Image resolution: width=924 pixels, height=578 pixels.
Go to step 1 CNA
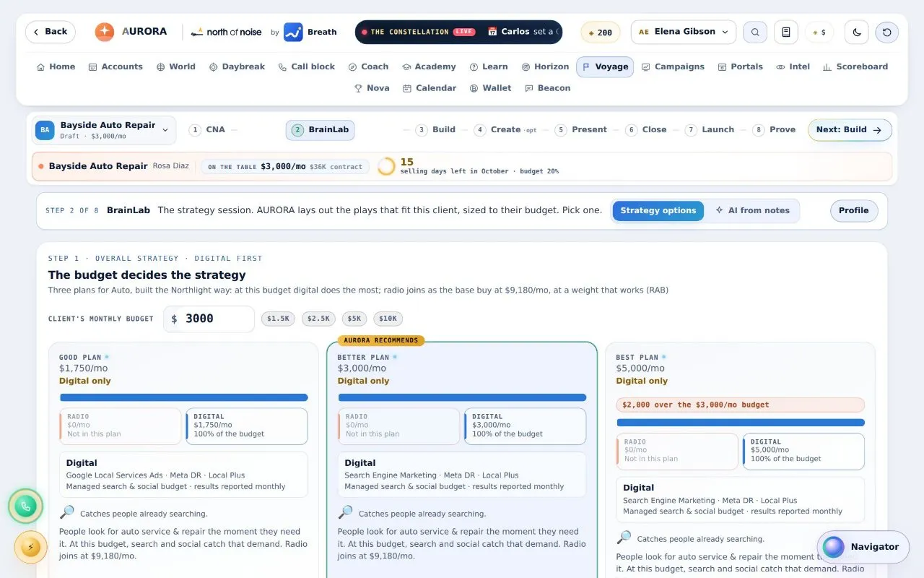click(207, 130)
